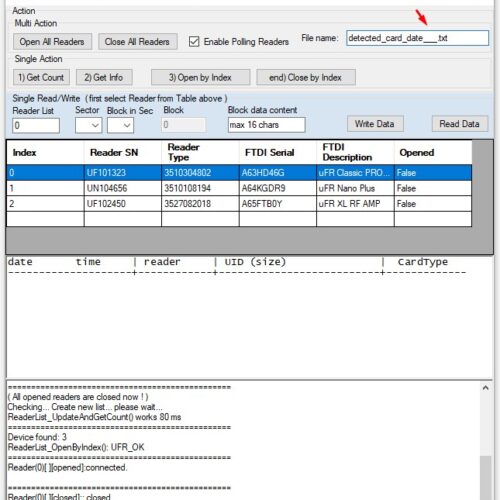Open the Block in Sec dropdown
Viewport: 500px width, 500px height.
120,125
